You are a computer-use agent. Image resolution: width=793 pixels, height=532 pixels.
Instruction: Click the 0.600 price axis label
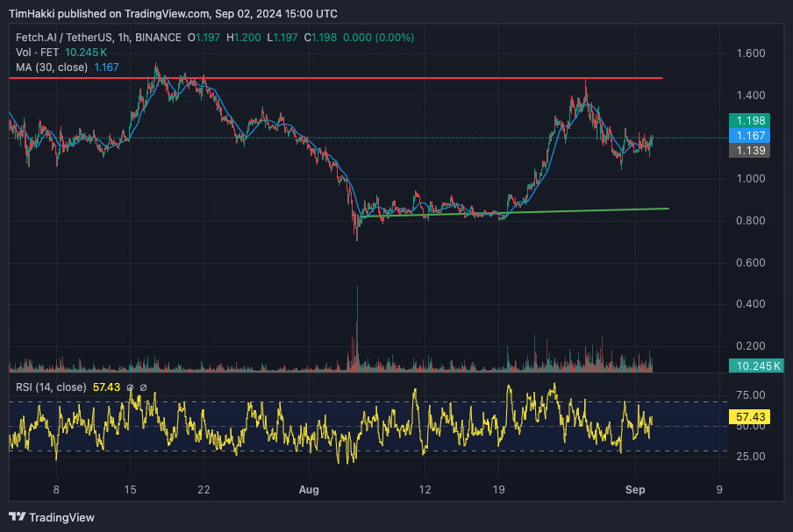[x=751, y=263]
